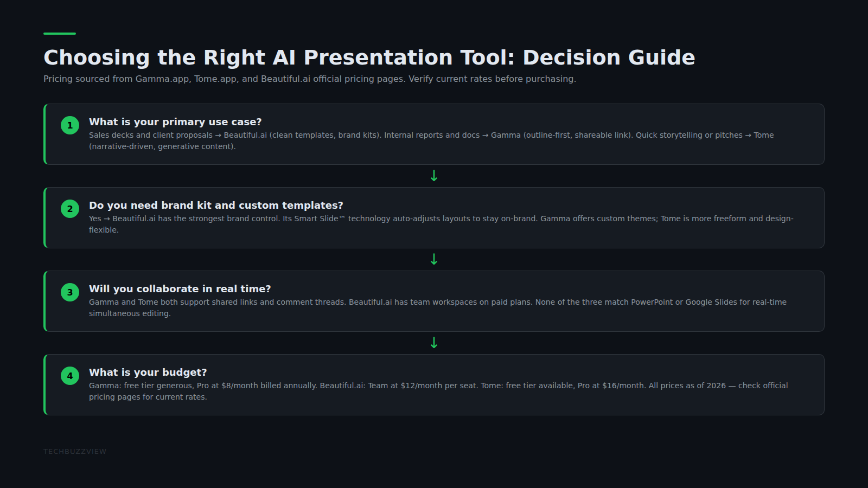Select the 'Do you need brand kit and custom templates?' heading

(216, 206)
